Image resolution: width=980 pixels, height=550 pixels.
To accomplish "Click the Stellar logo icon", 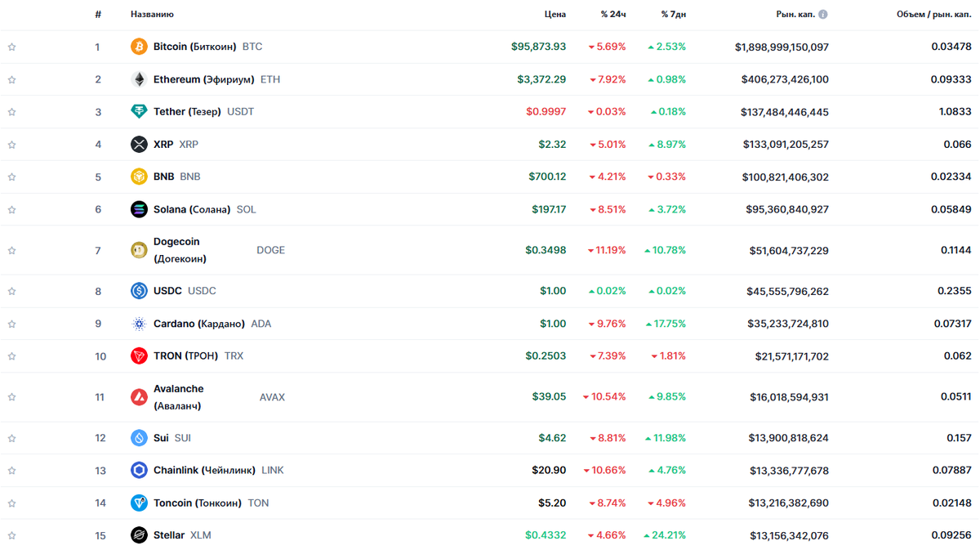I will [x=139, y=535].
